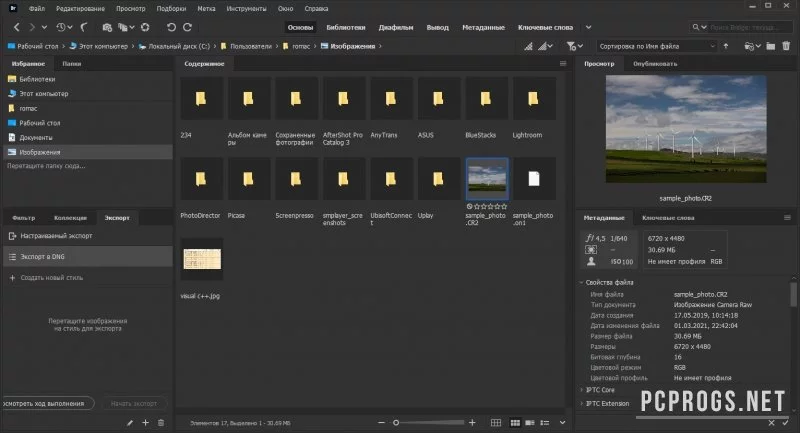Open the Файл menu
800x433 pixels.
coord(37,9)
